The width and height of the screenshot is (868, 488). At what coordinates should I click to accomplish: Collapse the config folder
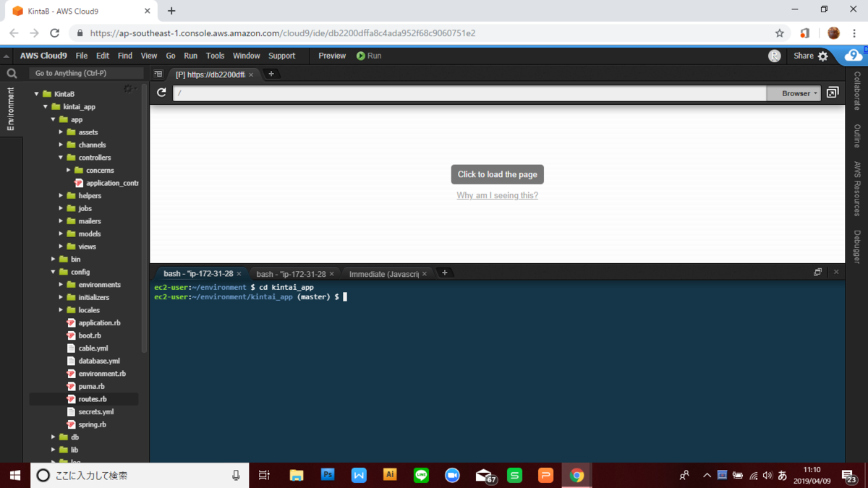click(54, 272)
